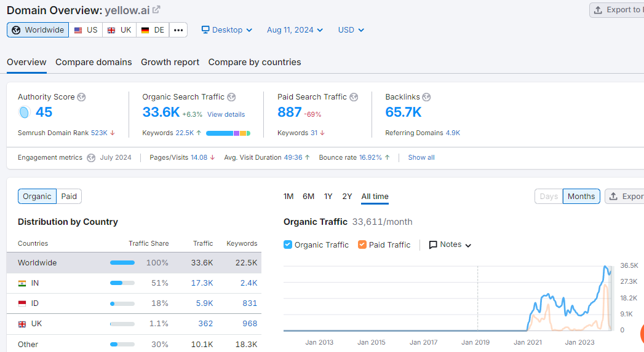Viewport: 644px width, 352px height.
Task: Set chart granularity to Months
Action: [x=581, y=196]
